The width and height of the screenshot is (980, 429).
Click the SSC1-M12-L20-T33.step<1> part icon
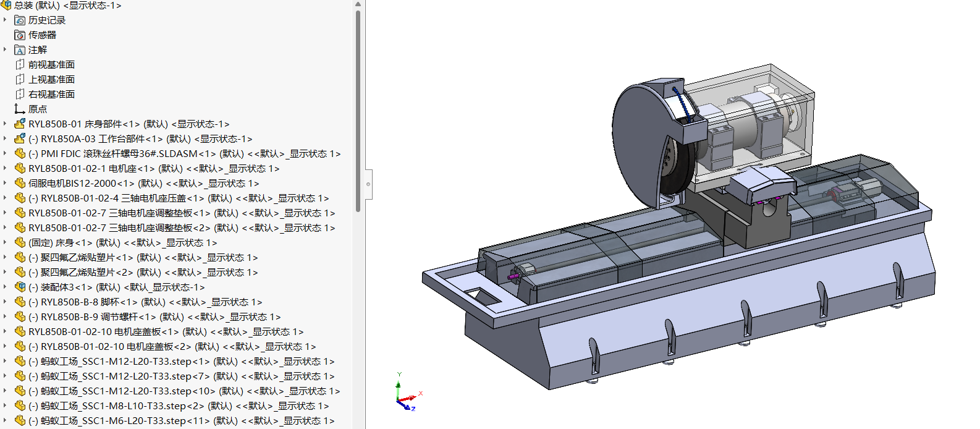pyautogui.click(x=20, y=362)
